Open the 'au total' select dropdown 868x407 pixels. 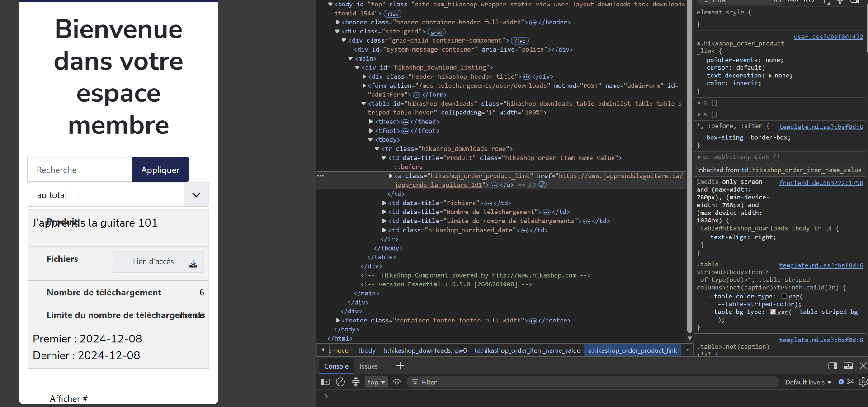118,195
